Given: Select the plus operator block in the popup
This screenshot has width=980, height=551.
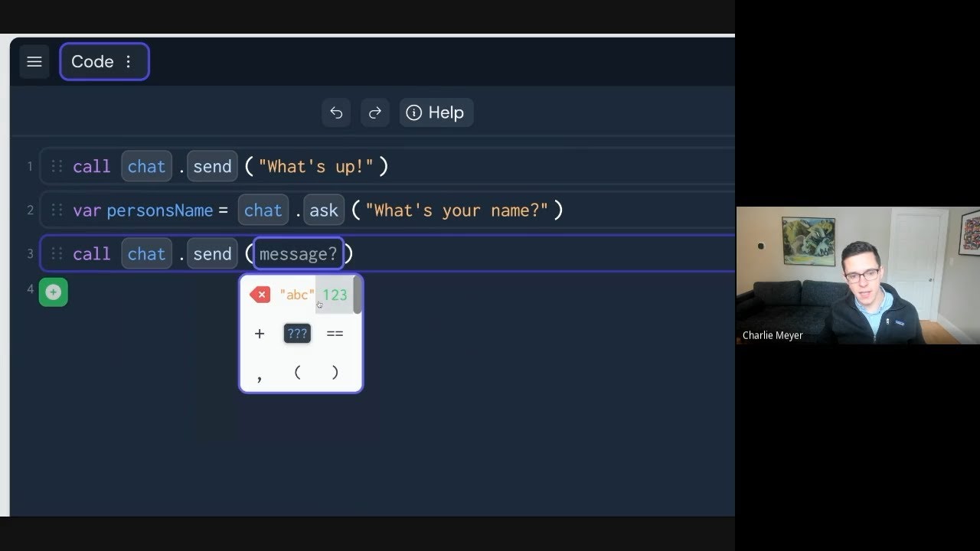Looking at the screenshot, I should coord(260,333).
